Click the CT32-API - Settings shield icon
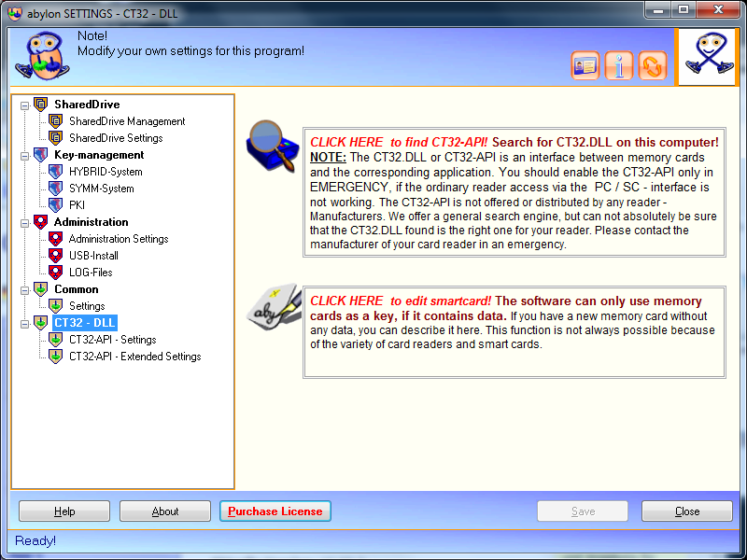747x560 pixels. (x=56, y=340)
